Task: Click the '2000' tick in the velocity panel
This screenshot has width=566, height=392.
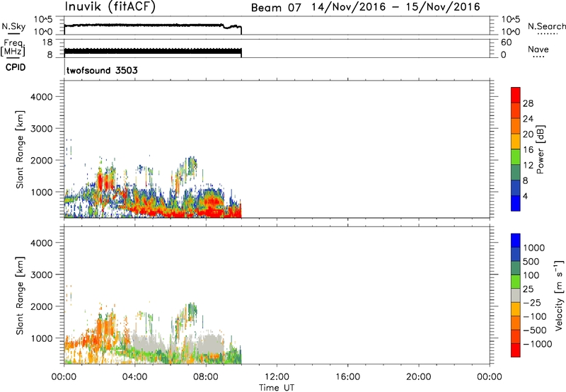Action: click(42, 306)
